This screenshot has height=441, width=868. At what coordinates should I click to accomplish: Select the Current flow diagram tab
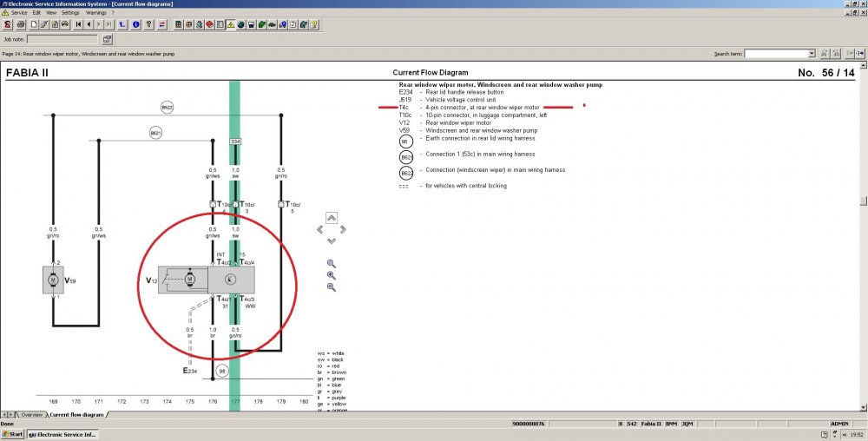(77, 414)
